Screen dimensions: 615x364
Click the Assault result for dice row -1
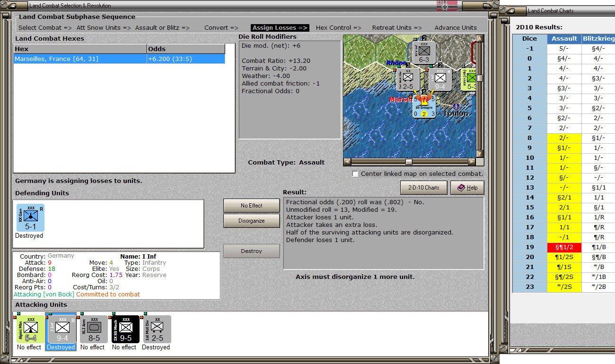coord(565,49)
